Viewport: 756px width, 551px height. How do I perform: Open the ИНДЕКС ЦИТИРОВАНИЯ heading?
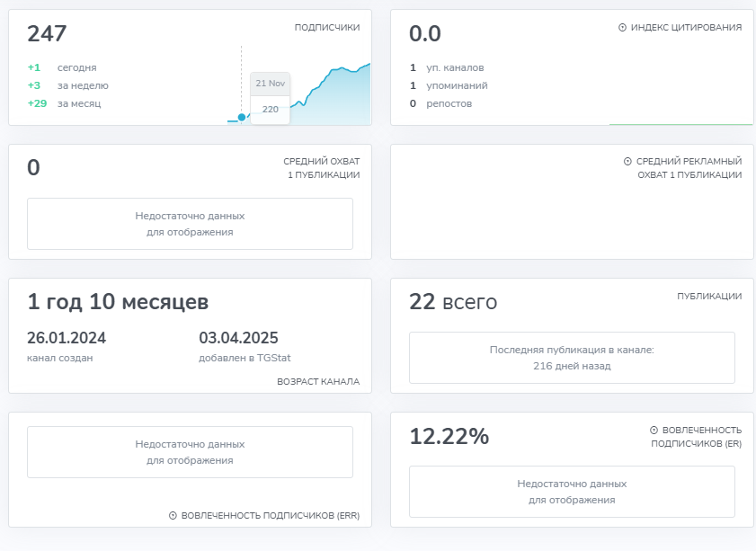point(686,28)
